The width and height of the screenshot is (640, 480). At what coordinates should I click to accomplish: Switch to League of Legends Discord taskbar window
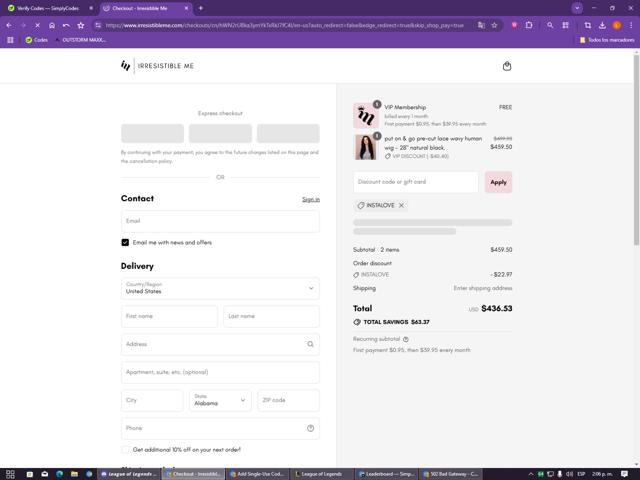coord(129,474)
